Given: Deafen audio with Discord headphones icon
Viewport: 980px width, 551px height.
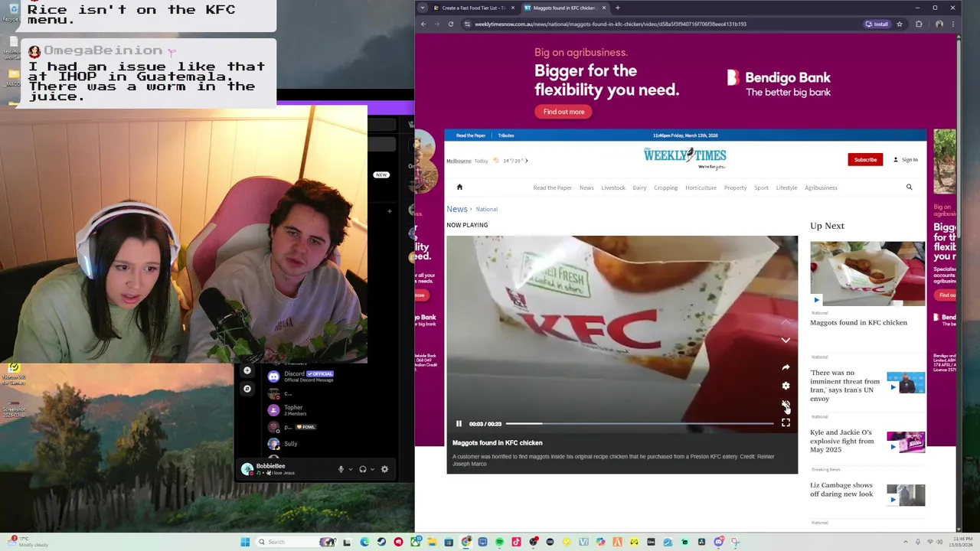Looking at the screenshot, I should [363, 469].
